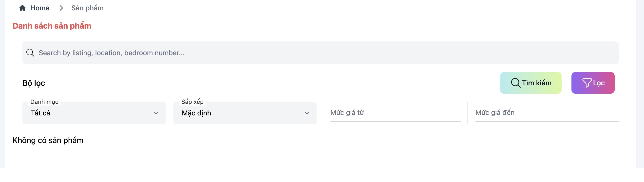The width and height of the screenshot is (644, 182).
Task: Click the breadcrumb chevron separator after Home
Action: [61, 8]
